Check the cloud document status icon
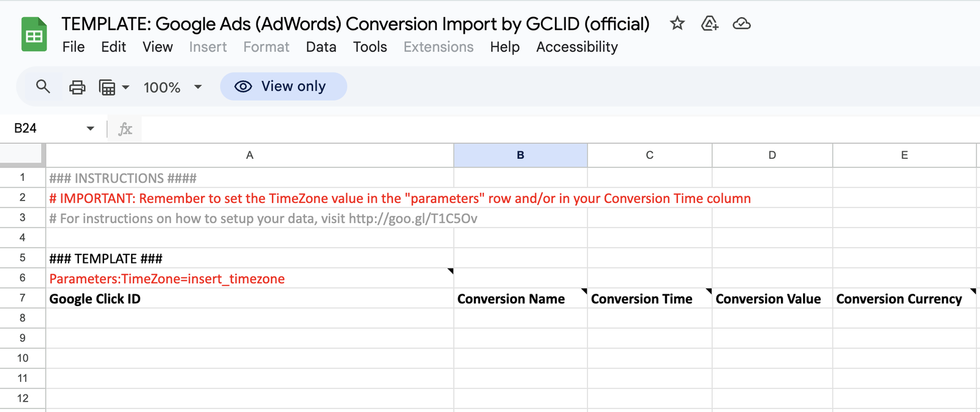Image resolution: width=980 pixels, height=412 pixels. (x=742, y=24)
